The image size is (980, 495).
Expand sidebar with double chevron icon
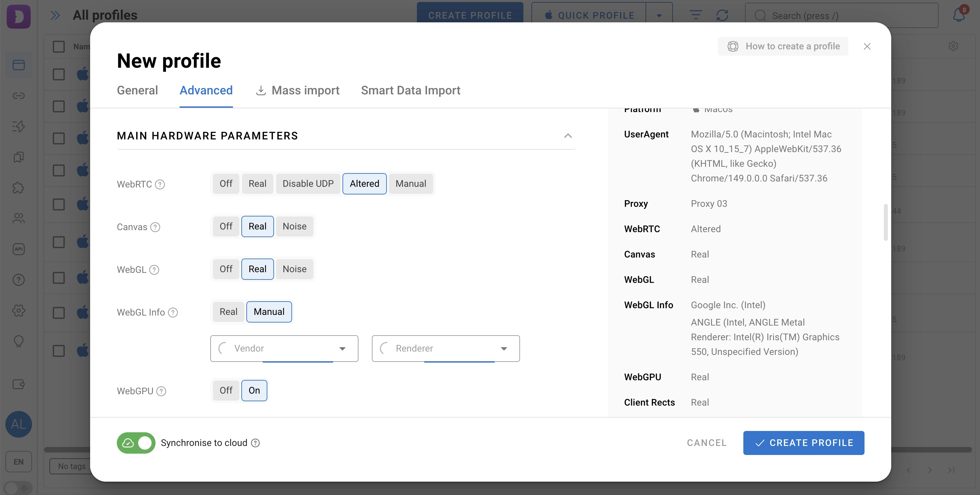click(55, 16)
